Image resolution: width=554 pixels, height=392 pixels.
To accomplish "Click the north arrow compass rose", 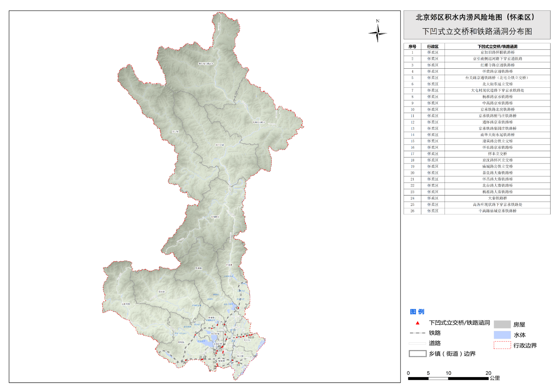I will (377, 33).
